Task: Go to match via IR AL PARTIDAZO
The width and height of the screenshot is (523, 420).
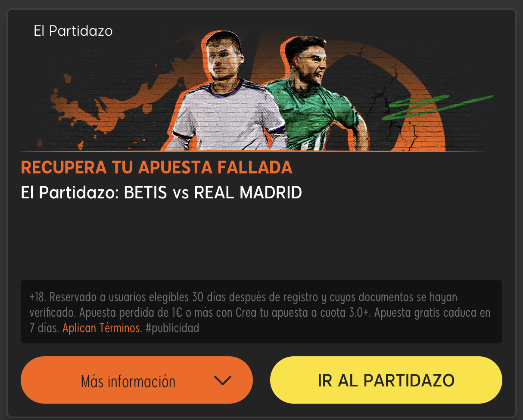Action: click(386, 380)
